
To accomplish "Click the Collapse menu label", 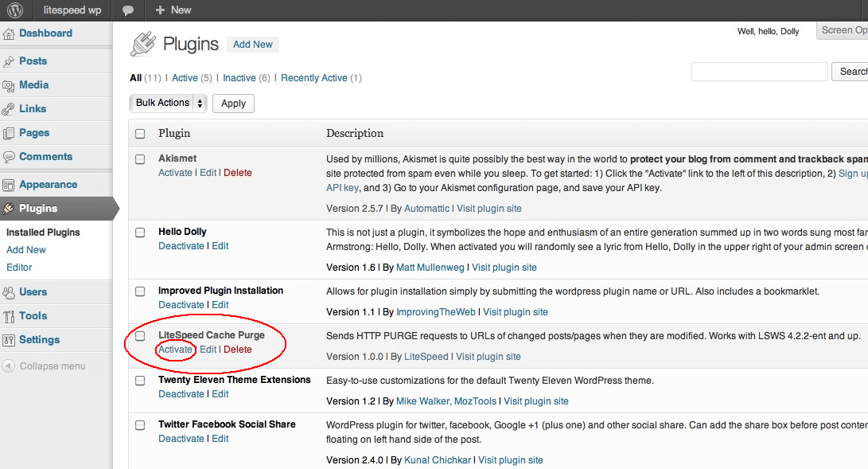I will pyautogui.click(x=53, y=366).
